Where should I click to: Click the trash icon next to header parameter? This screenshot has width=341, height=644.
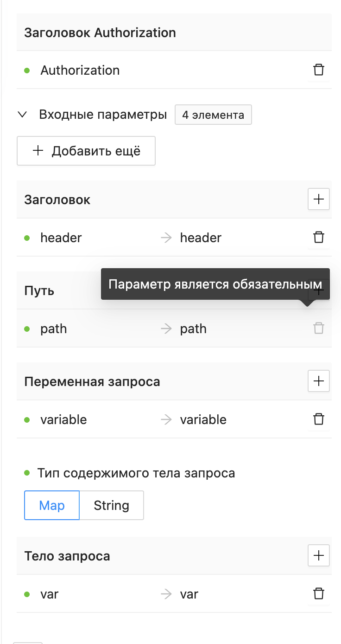(x=318, y=237)
